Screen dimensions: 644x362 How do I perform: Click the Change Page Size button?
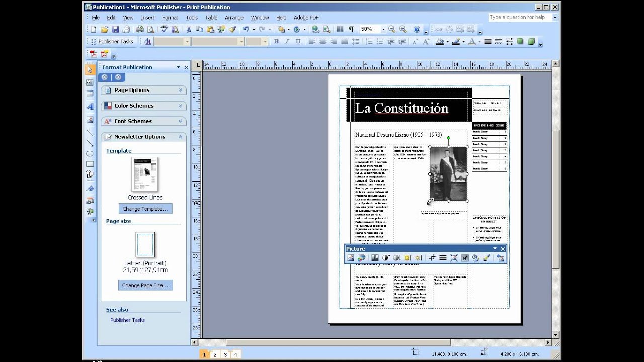tap(145, 285)
